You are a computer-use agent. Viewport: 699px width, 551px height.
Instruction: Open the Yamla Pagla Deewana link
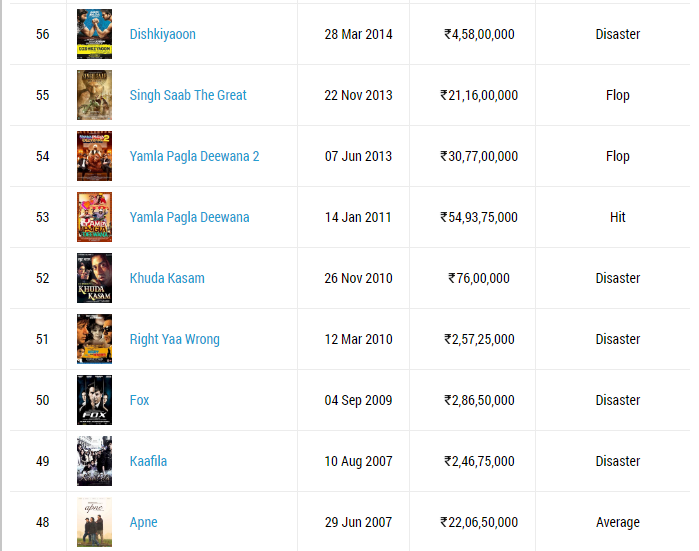[189, 218]
